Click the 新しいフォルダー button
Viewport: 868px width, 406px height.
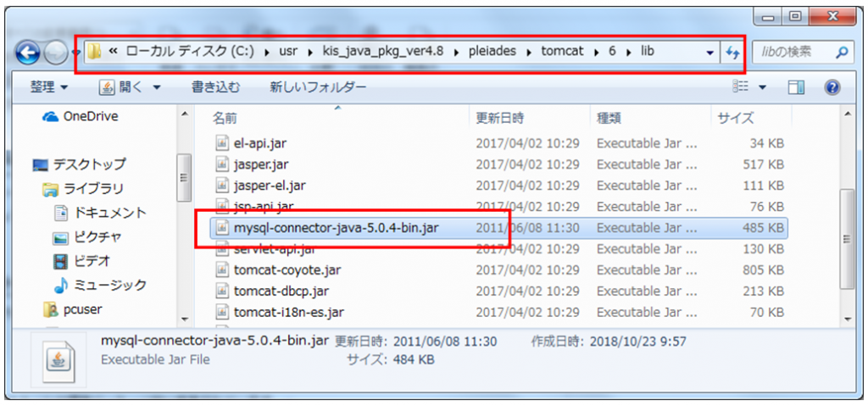click(x=318, y=87)
